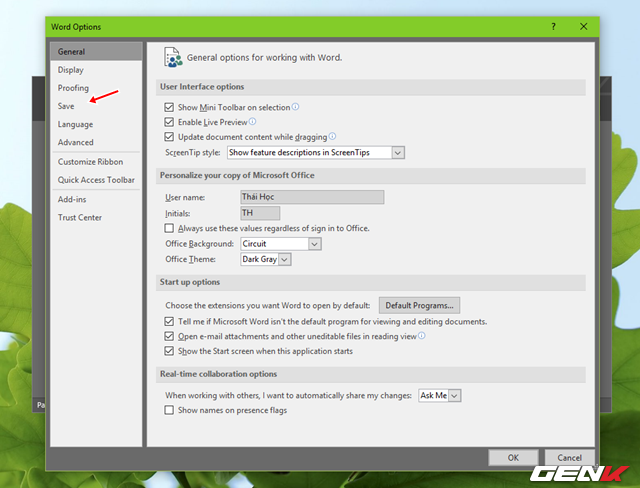Click info icon after document dragging option
This screenshot has width=640, height=488.
coord(332,136)
